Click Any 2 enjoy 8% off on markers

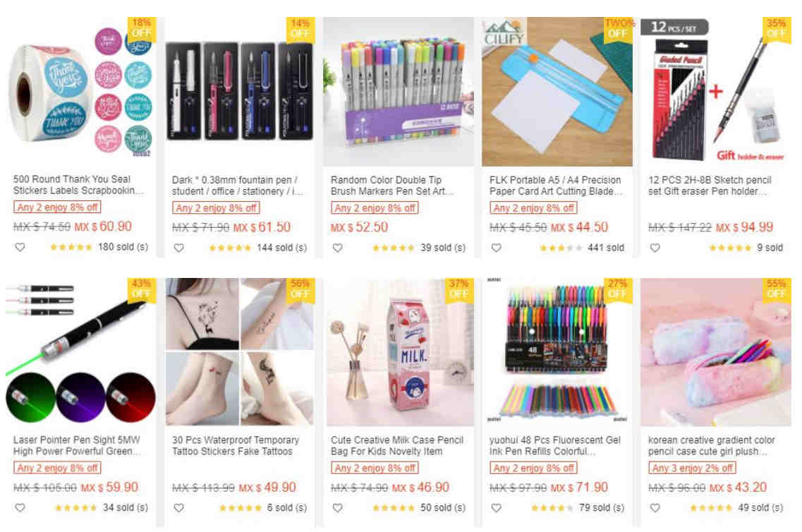pyautogui.click(x=375, y=208)
